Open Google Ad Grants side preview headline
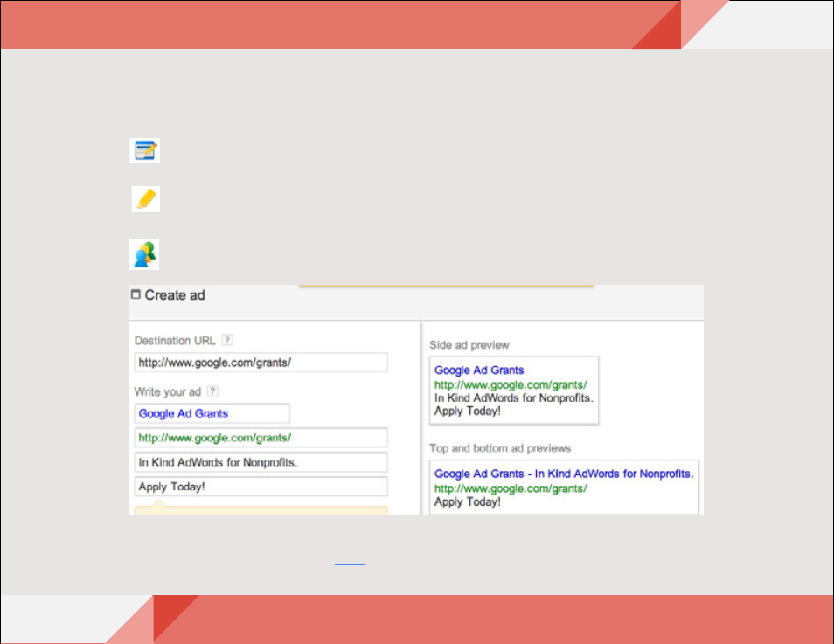This screenshot has height=644, width=834. [479, 370]
